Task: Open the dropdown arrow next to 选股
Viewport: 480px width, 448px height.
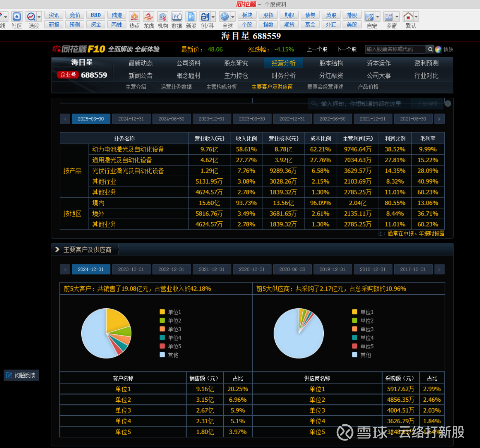Action: [39, 16]
